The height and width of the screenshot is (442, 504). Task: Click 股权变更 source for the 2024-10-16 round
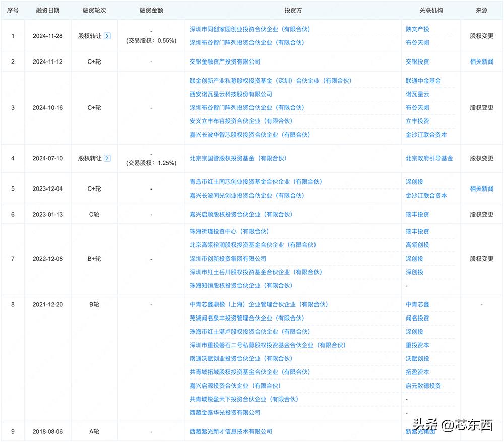tap(481, 107)
